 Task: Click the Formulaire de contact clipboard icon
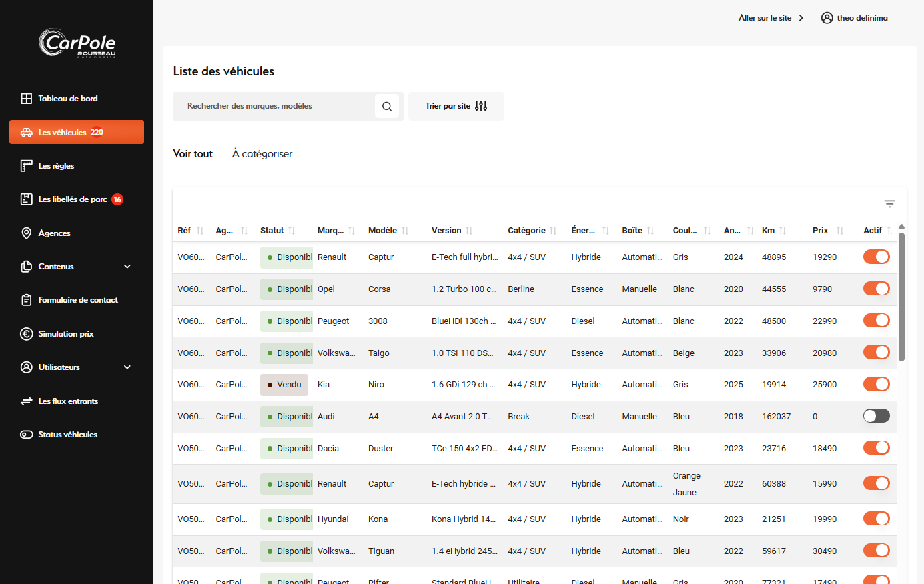click(x=27, y=300)
